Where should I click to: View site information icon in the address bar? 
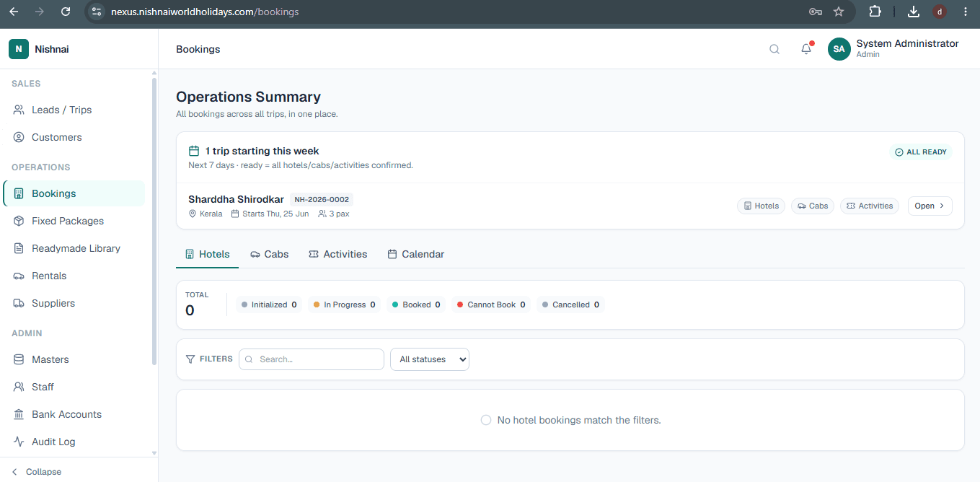pyautogui.click(x=97, y=12)
